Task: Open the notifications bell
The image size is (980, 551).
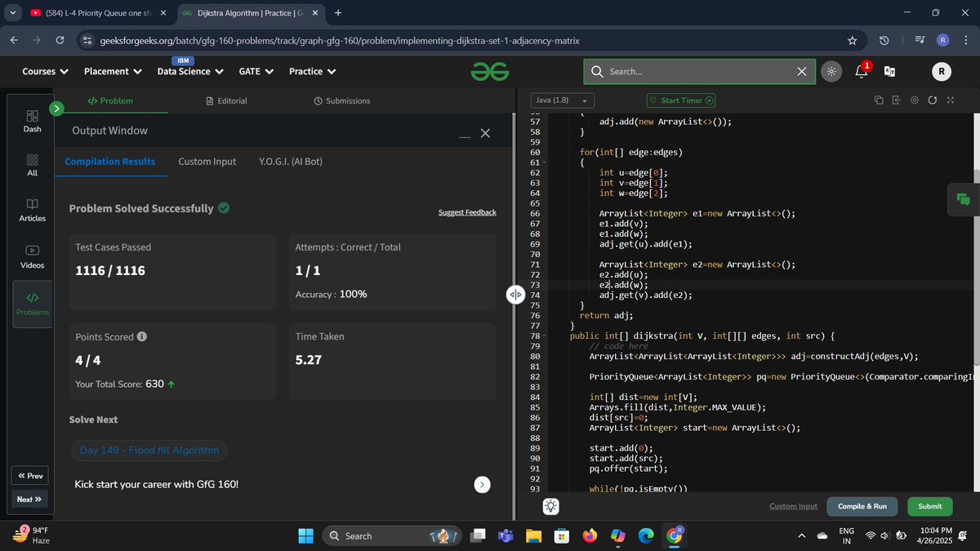Action: [x=861, y=71]
